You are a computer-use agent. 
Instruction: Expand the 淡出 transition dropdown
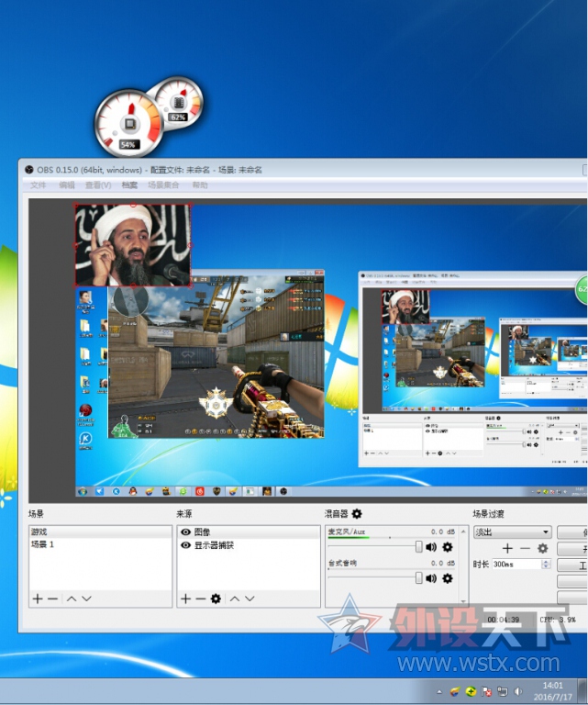pos(546,532)
